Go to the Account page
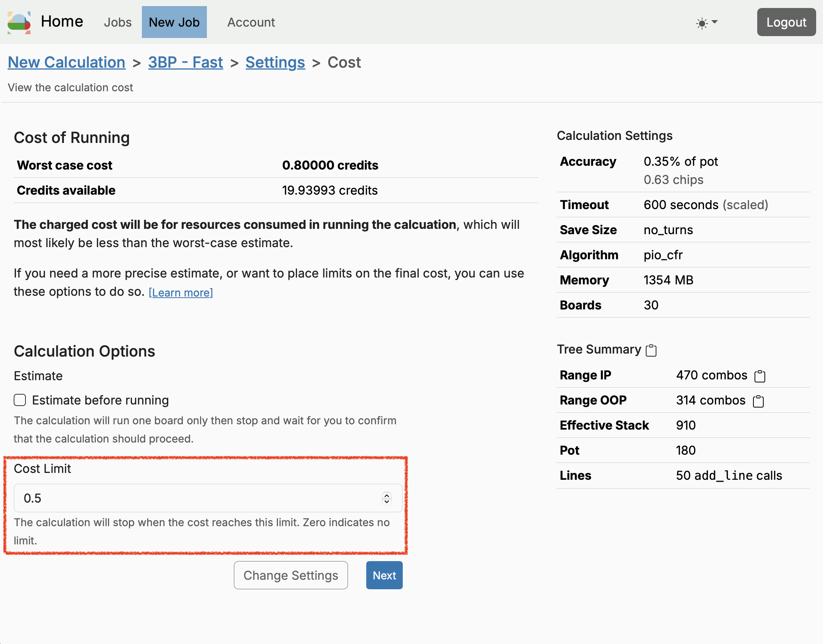823x644 pixels. coord(251,22)
